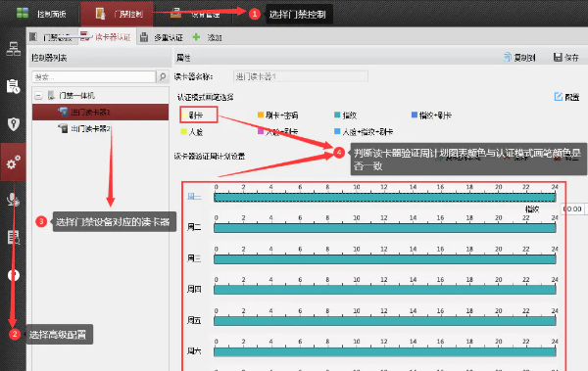The image size is (588, 371).
Task: Select the advanced configuration gears icon
Action: tap(14, 162)
